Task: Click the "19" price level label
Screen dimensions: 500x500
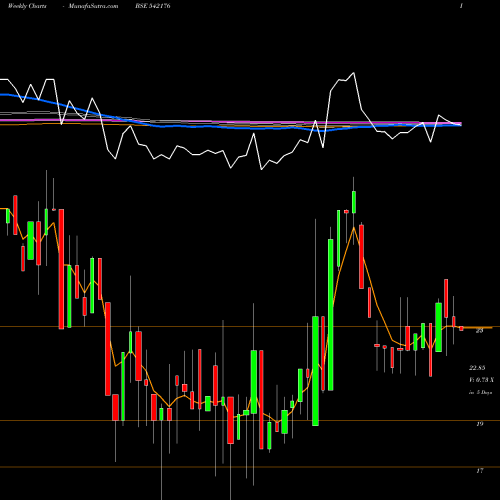Action: [x=480, y=424]
